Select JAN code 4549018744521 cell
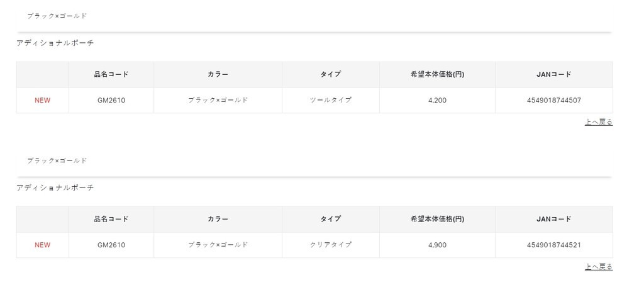Viewport: 644px width, 285px height. click(x=553, y=245)
